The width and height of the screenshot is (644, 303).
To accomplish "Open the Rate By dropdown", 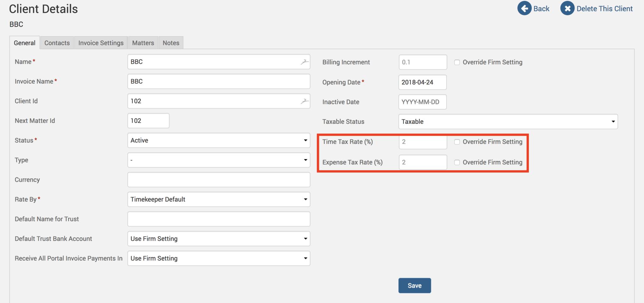I will (219, 200).
